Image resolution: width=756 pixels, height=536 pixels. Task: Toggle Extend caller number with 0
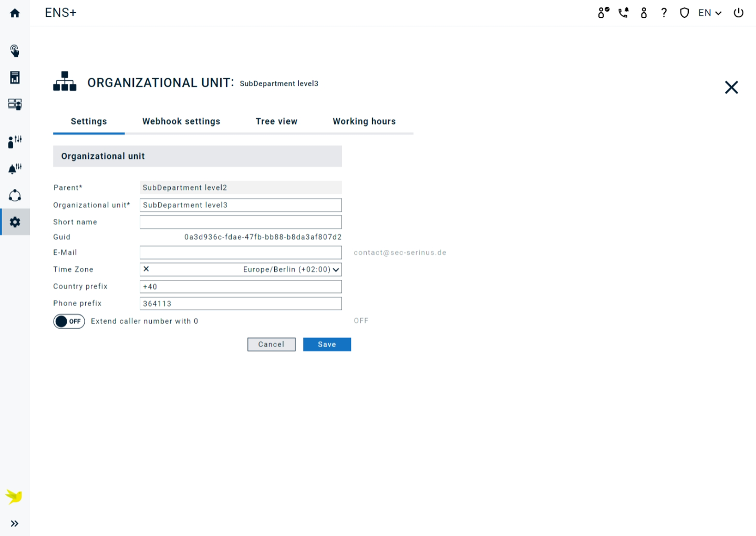(69, 321)
